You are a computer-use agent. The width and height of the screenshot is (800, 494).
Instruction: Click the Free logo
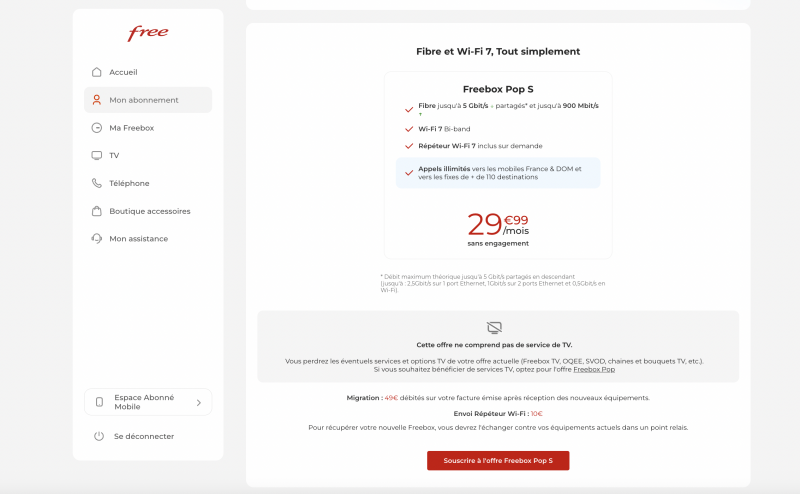click(148, 34)
